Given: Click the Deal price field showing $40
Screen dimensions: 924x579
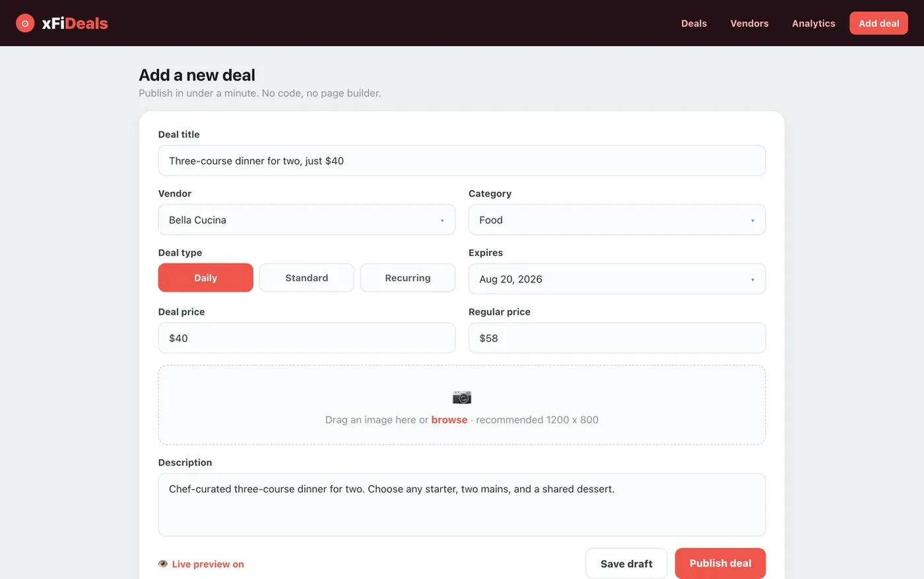Looking at the screenshot, I should (307, 338).
